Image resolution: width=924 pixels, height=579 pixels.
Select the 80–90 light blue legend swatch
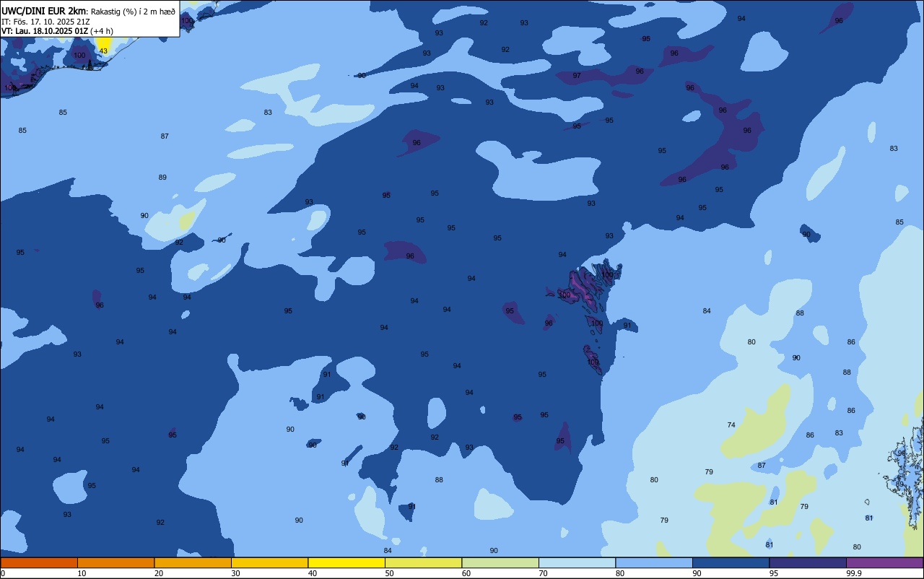(654, 563)
